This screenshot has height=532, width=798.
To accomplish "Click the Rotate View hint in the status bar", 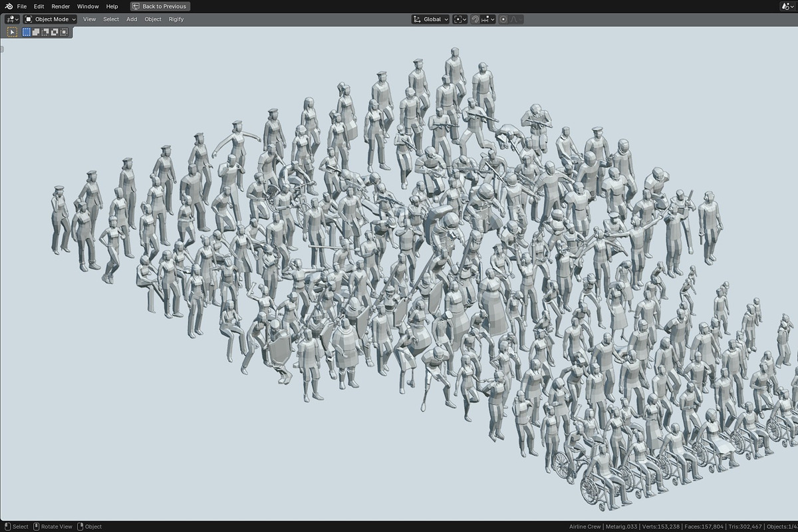I will [x=53, y=527].
